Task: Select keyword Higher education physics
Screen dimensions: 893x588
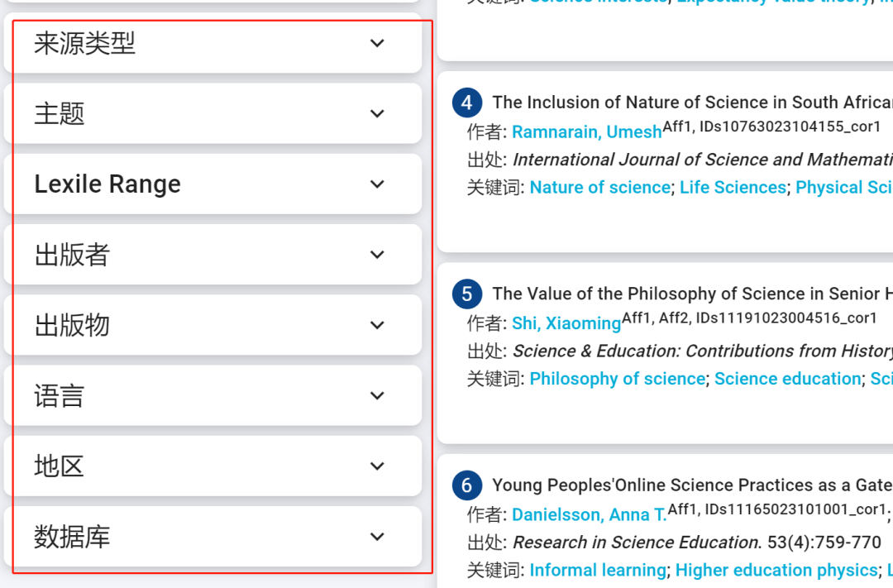Action: tap(776, 571)
